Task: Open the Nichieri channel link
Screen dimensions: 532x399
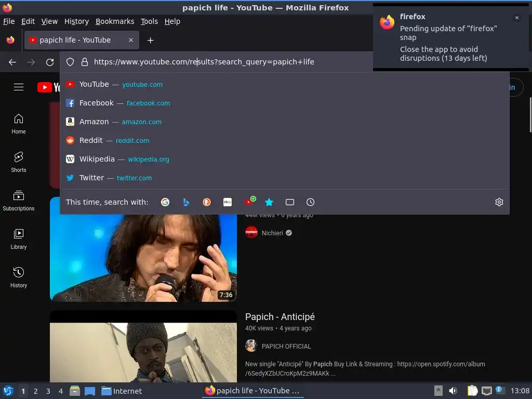Action: click(272, 233)
